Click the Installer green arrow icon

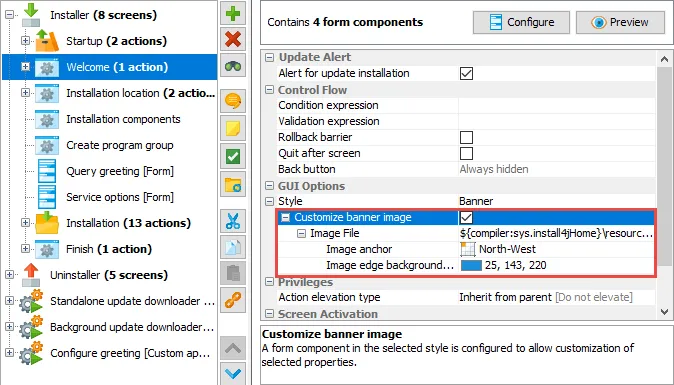(x=31, y=15)
